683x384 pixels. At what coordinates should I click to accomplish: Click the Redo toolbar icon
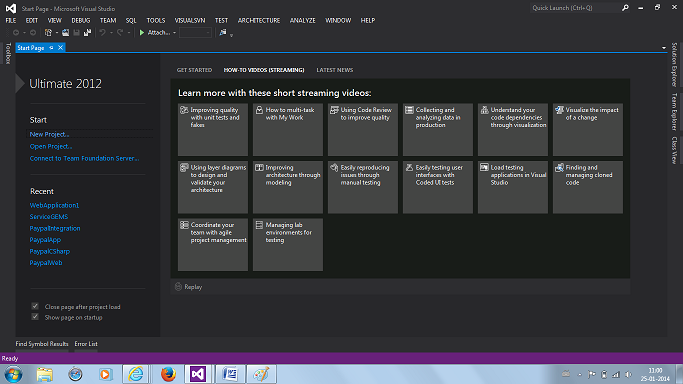click(120, 33)
